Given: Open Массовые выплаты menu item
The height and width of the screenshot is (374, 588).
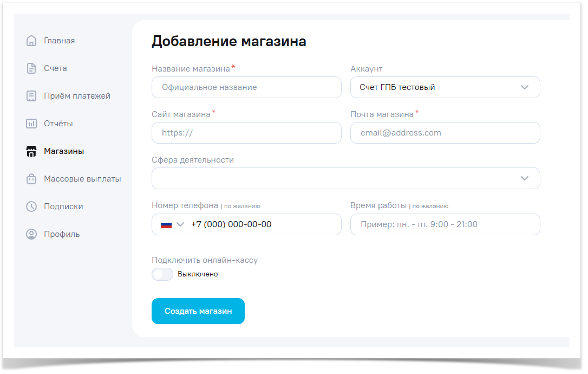Looking at the screenshot, I should [x=82, y=179].
